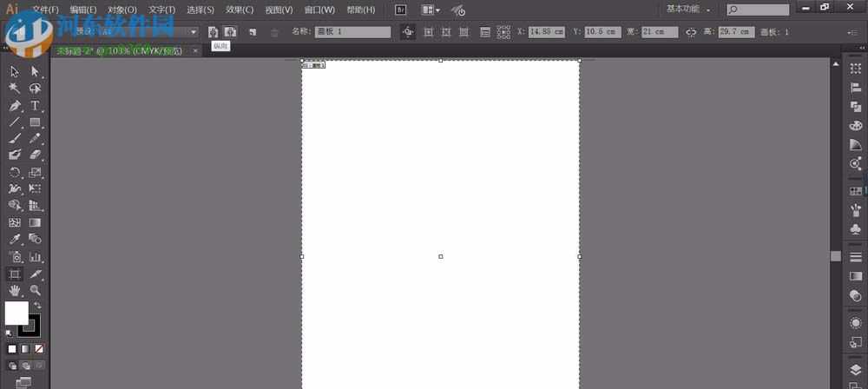Image resolution: width=868 pixels, height=389 pixels.
Task: Click the white fill color swatch
Action: (x=16, y=313)
